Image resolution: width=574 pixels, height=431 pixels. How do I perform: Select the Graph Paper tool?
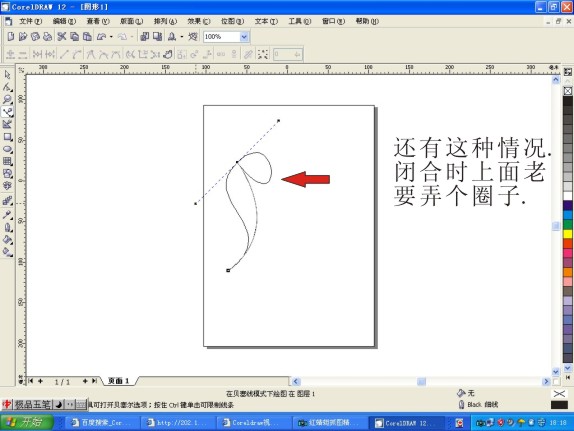click(7, 161)
